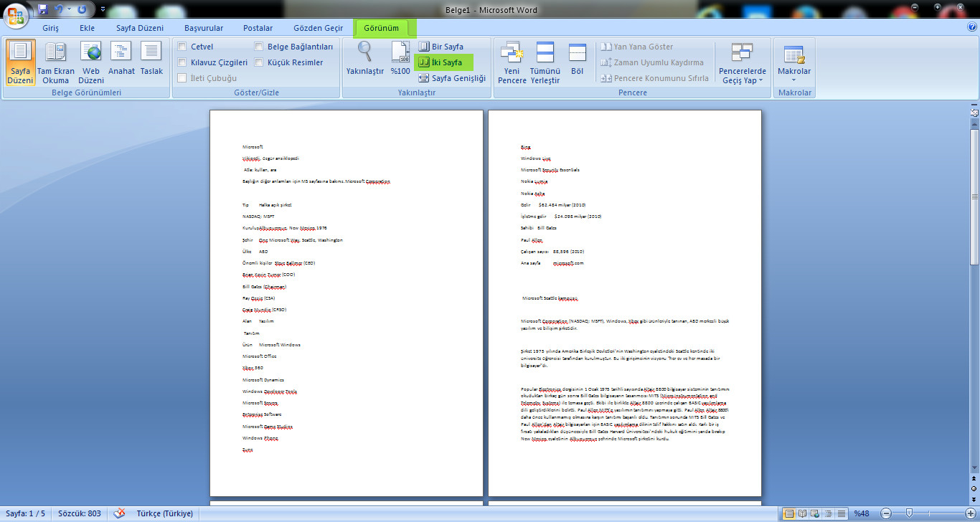The height and width of the screenshot is (522, 980).
Task: Open the Postalar ribbon tab
Action: [258, 28]
